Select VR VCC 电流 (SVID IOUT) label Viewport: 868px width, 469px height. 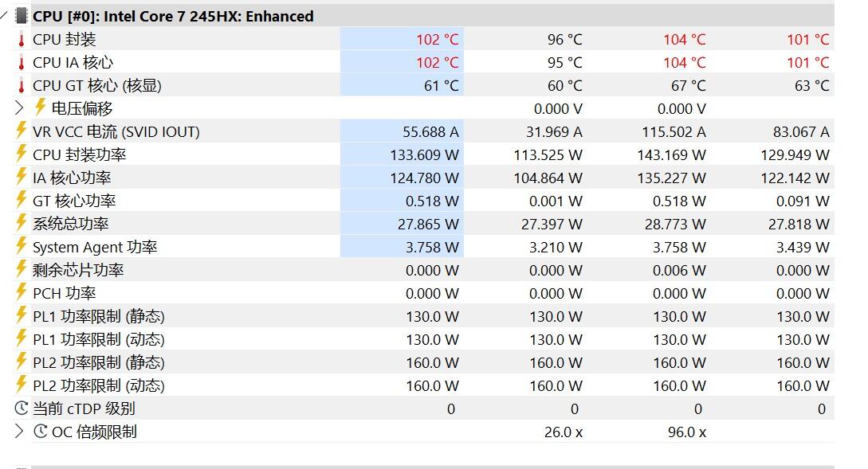(x=116, y=132)
